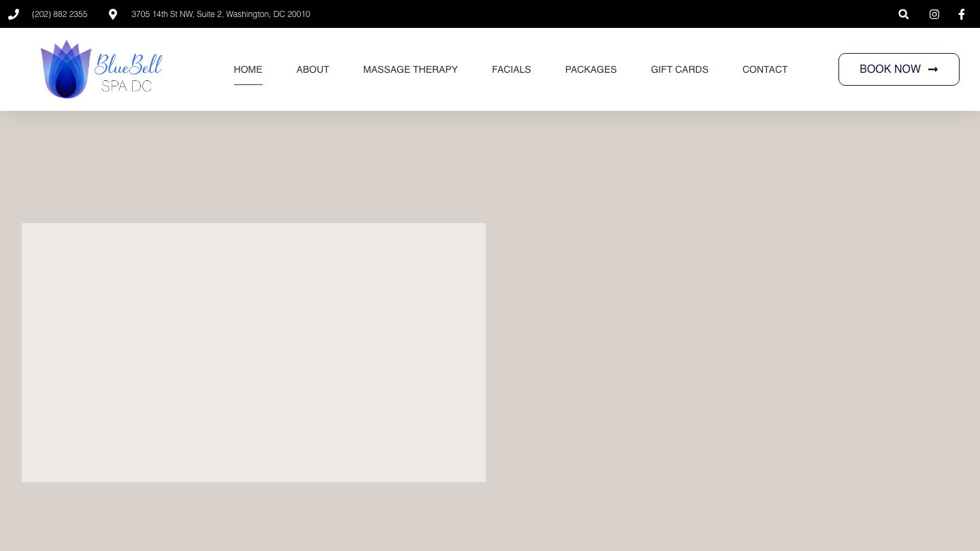Click the "BlueBell SPA DC" logo text
Image resolution: width=980 pixels, height=551 pixels.
128,72
